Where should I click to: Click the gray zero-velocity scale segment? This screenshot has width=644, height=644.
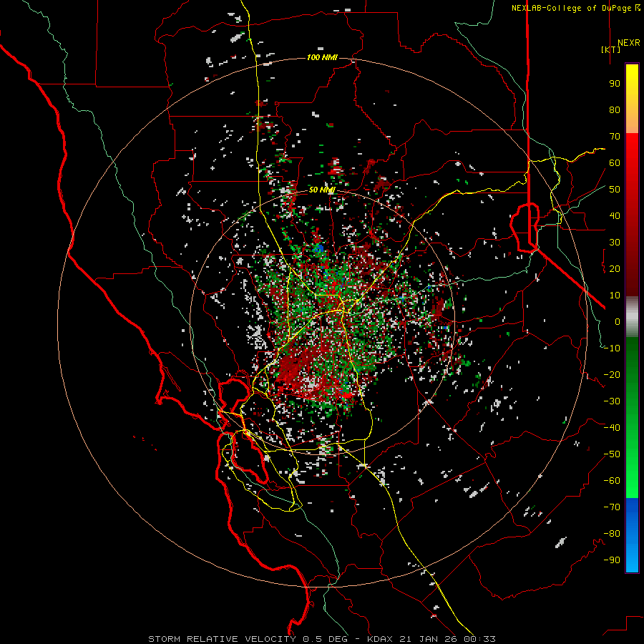[x=632, y=317]
